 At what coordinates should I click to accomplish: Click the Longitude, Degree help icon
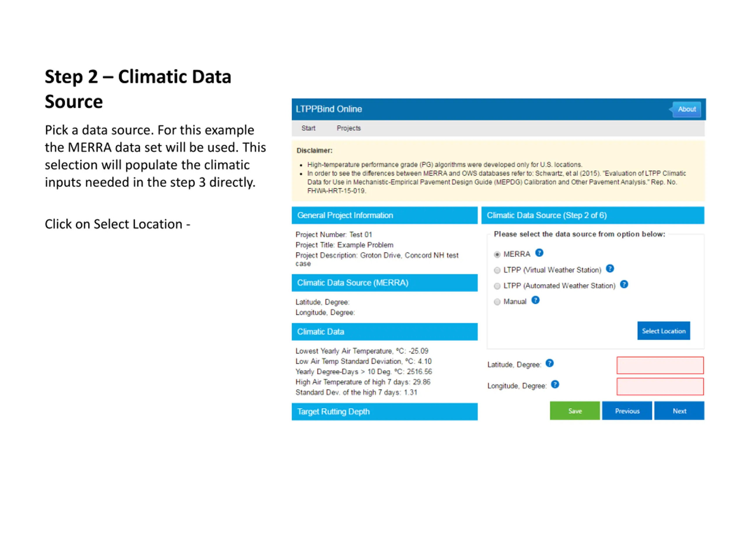[555, 384]
